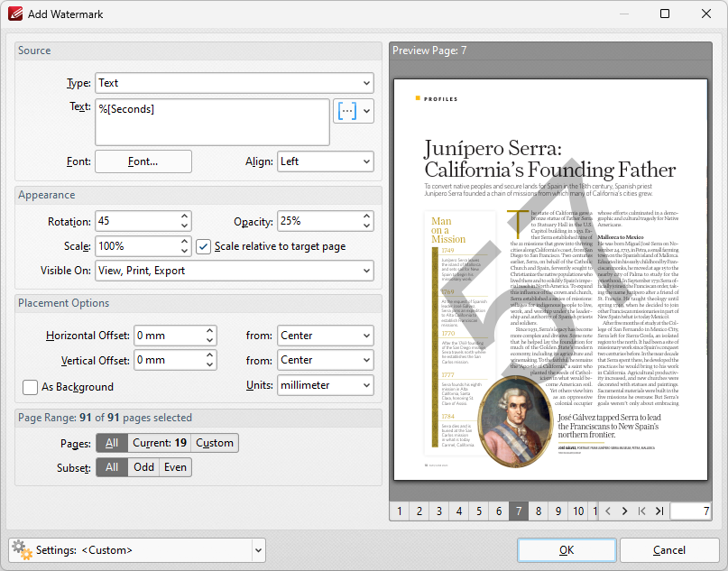Switch preview to page 2
Screen dimensions: 728x571
click(x=419, y=511)
